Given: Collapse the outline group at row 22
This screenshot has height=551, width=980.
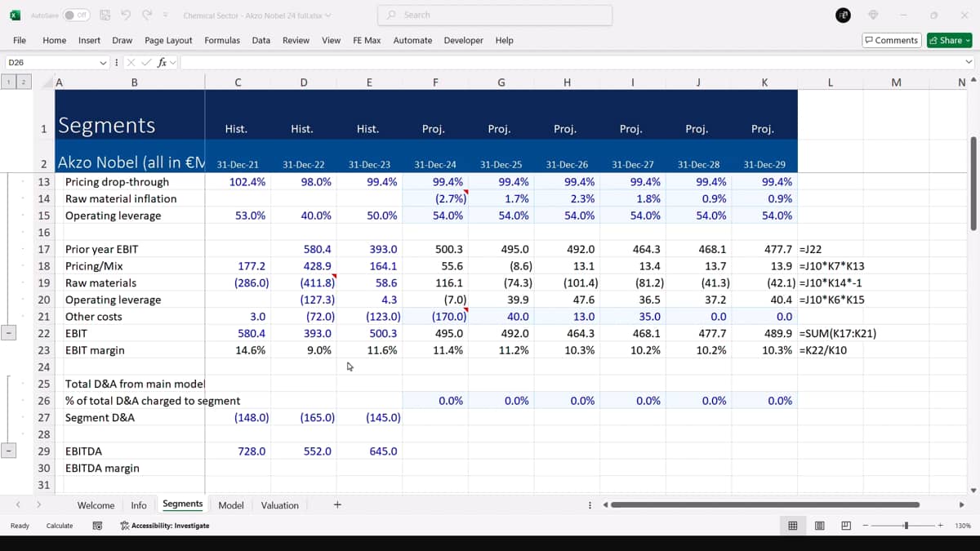Looking at the screenshot, I should 9,333.
